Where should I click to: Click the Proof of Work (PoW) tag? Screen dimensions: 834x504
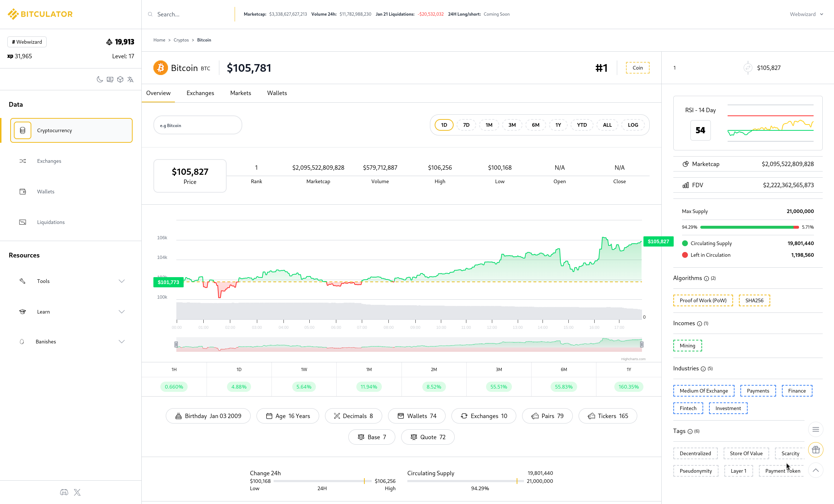click(x=703, y=300)
